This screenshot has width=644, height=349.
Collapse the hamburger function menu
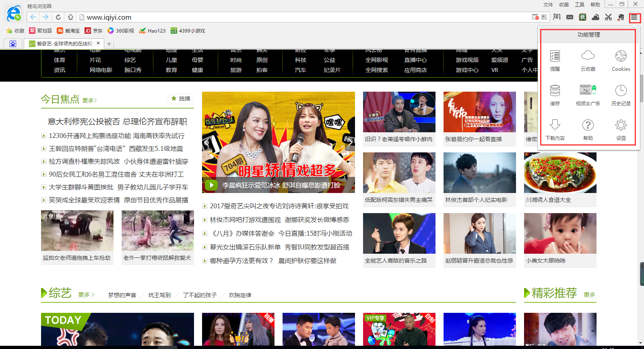click(x=634, y=17)
